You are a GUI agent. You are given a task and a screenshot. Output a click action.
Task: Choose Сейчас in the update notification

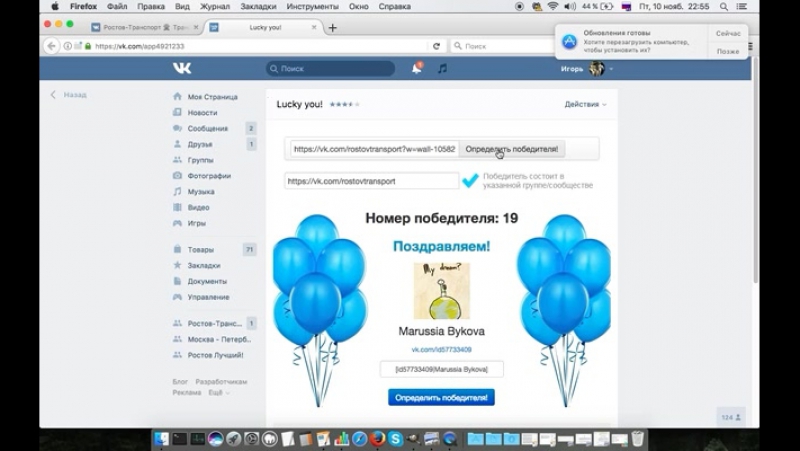(x=728, y=33)
